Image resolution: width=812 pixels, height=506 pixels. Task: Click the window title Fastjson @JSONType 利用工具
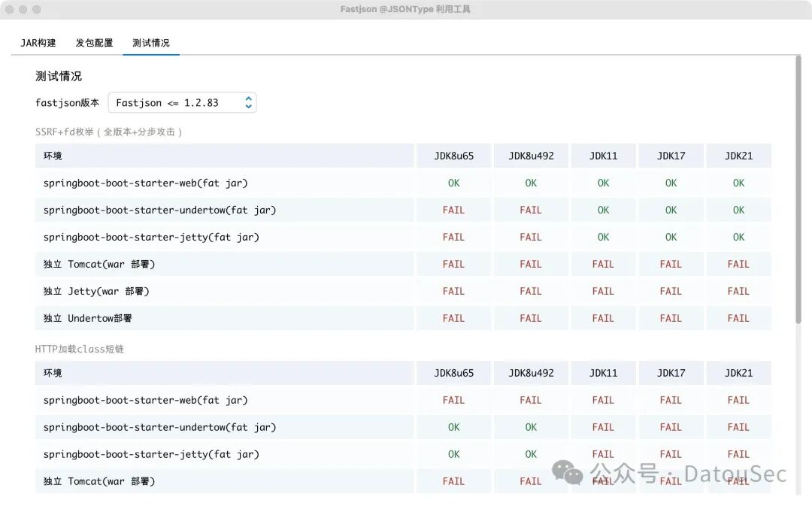tap(405, 9)
